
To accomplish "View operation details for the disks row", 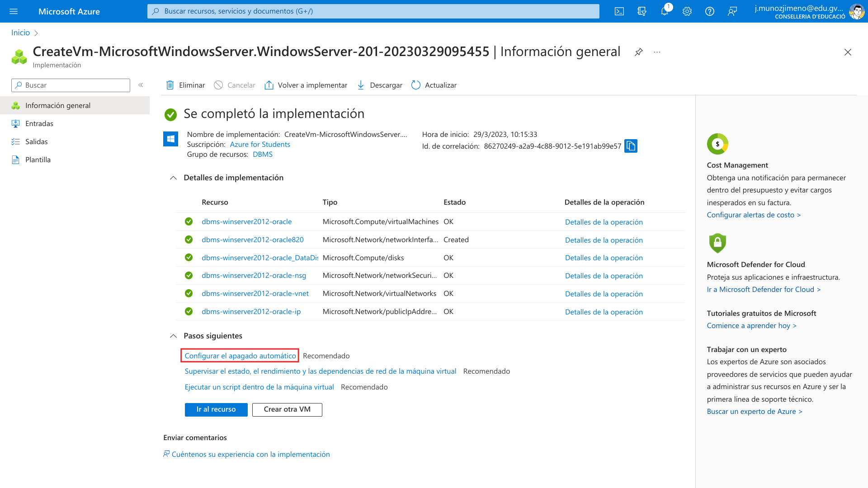I will click(604, 258).
